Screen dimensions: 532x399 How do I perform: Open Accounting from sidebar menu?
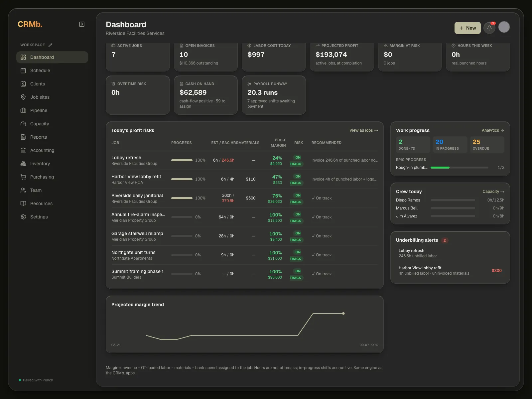click(x=52, y=150)
